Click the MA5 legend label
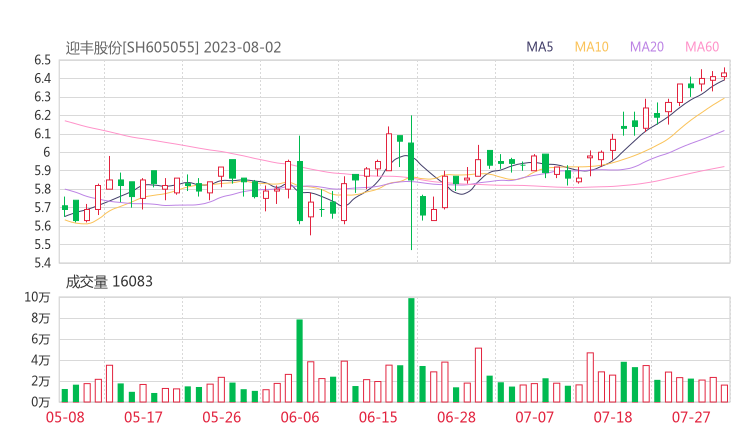The height and width of the screenshot is (440, 740). [539, 47]
